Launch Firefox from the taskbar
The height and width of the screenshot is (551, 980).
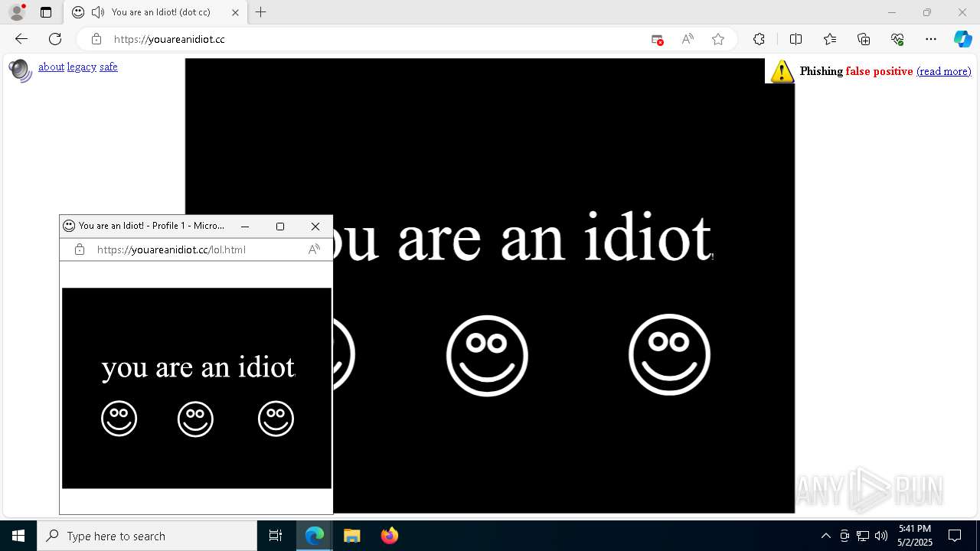389,536
